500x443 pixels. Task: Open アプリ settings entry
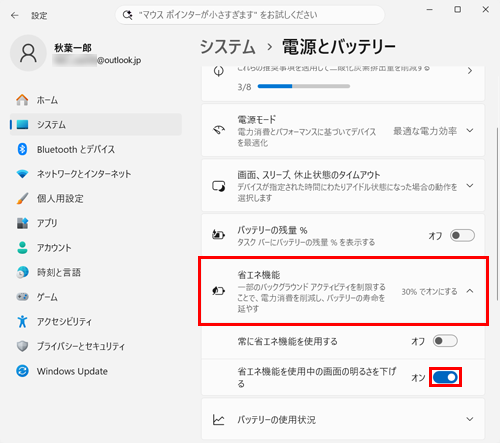pos(96,223)
